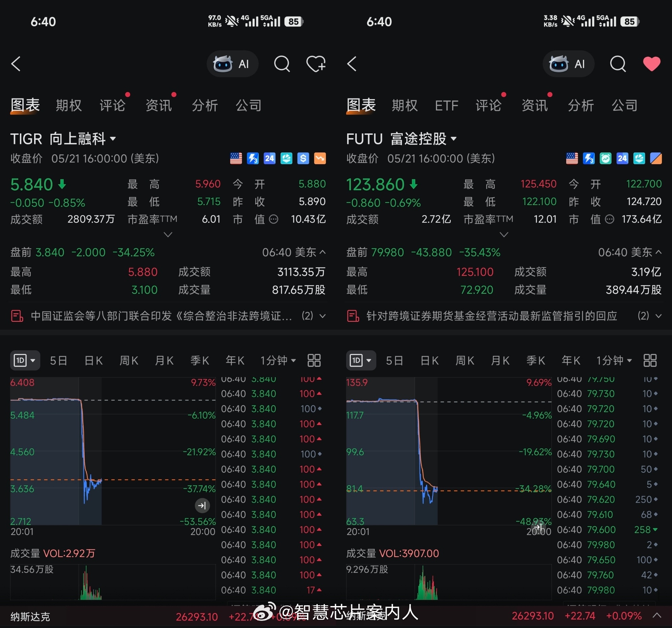
Task: Tap TIGR intraday price chart area
Action: [113, 451]
